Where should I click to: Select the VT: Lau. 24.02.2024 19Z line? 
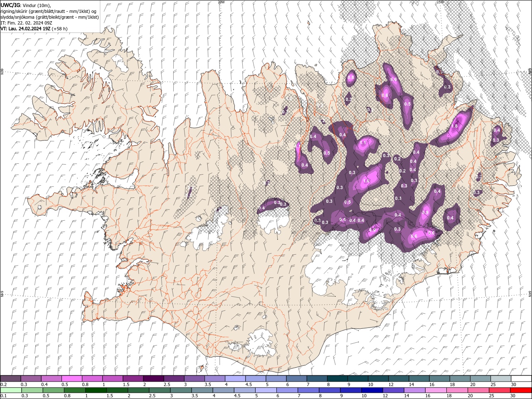pos(25,28)
